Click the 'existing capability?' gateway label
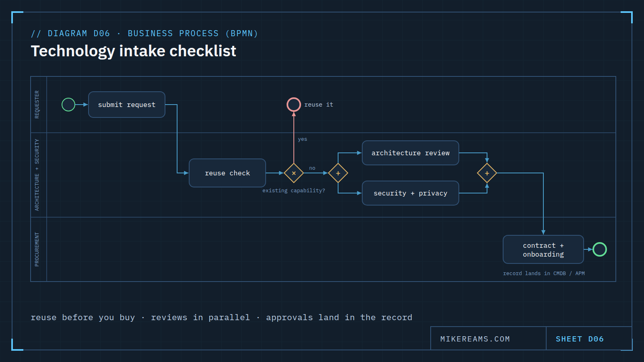The width and height of the screenshot is (644, 362). (x=294, y=191)
